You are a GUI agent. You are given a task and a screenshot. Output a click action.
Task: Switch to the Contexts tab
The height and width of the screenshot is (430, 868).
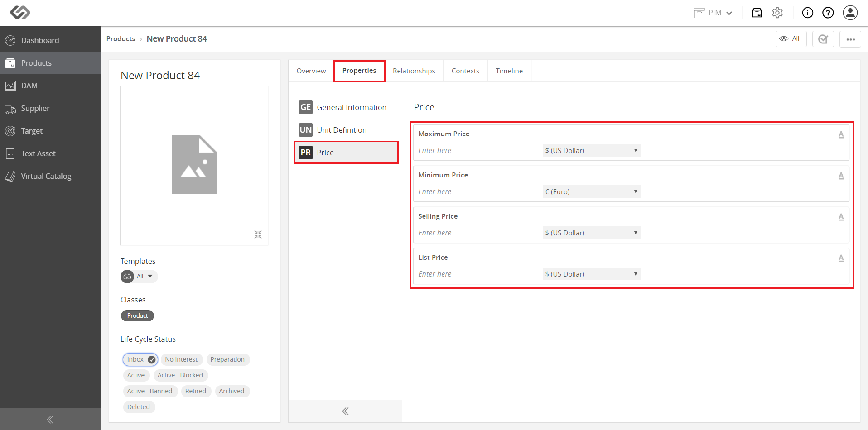point(465,71)
